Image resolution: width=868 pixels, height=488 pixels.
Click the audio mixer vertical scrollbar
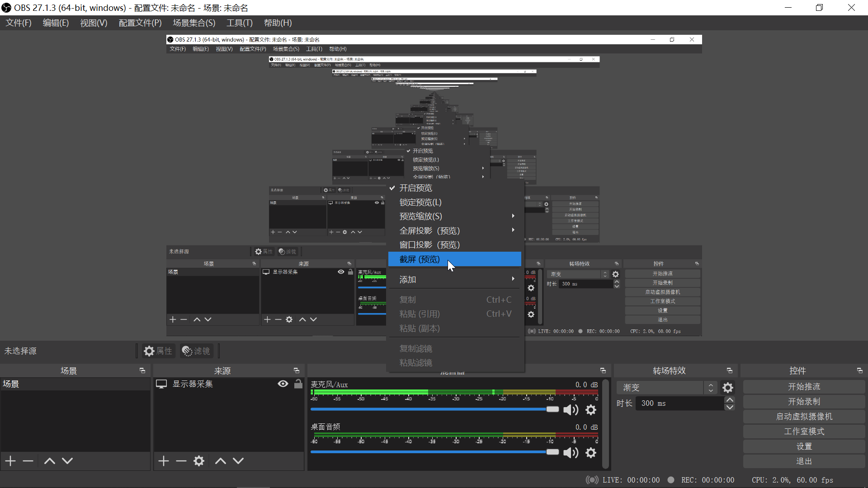click(606, 423)
